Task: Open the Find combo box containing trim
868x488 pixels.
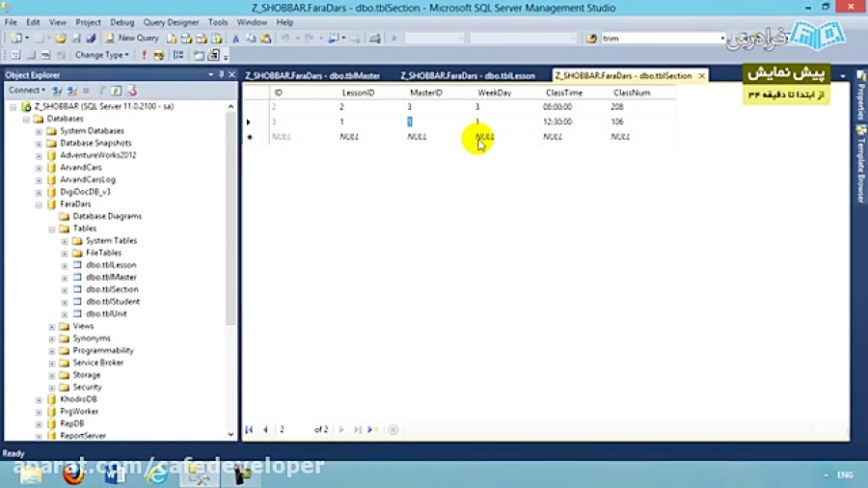Action: (x=664, y=39)
